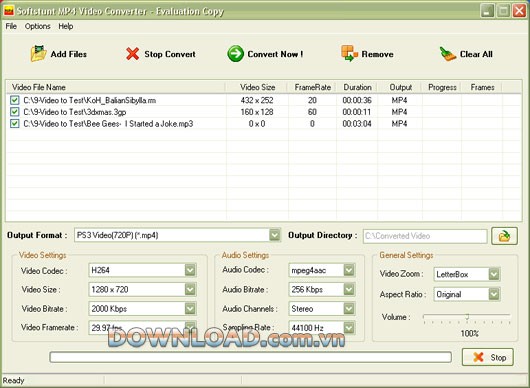The image size is (530, 388).
Task: Open the Audio Channels Stereo dropdown
Action: (349, 309)
